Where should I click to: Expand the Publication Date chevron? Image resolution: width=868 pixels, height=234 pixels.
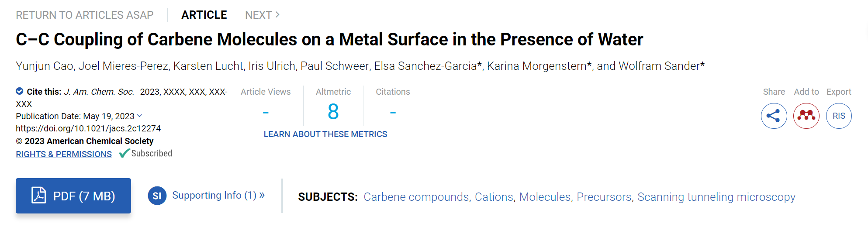[x=140, y=116]
